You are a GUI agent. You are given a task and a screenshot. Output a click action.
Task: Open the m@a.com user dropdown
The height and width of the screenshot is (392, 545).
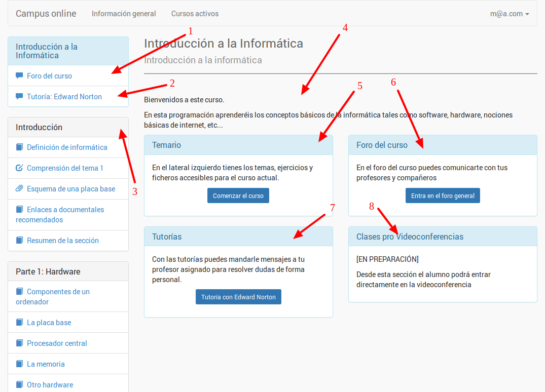(510, 14)
